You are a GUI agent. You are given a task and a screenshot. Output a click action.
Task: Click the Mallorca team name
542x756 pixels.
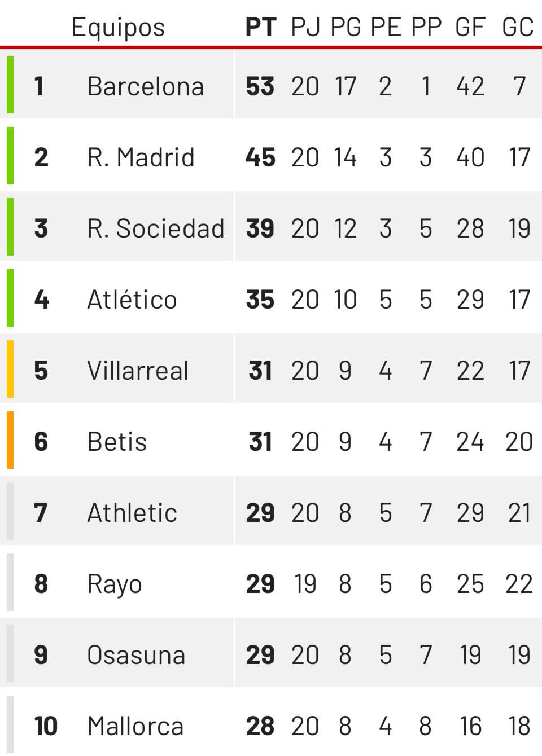pyautogui.click(x=135, y=726)
